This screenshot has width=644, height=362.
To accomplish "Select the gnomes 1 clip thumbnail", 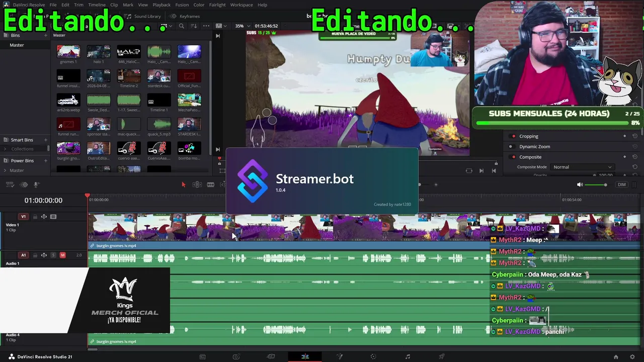I will (68, 52).
